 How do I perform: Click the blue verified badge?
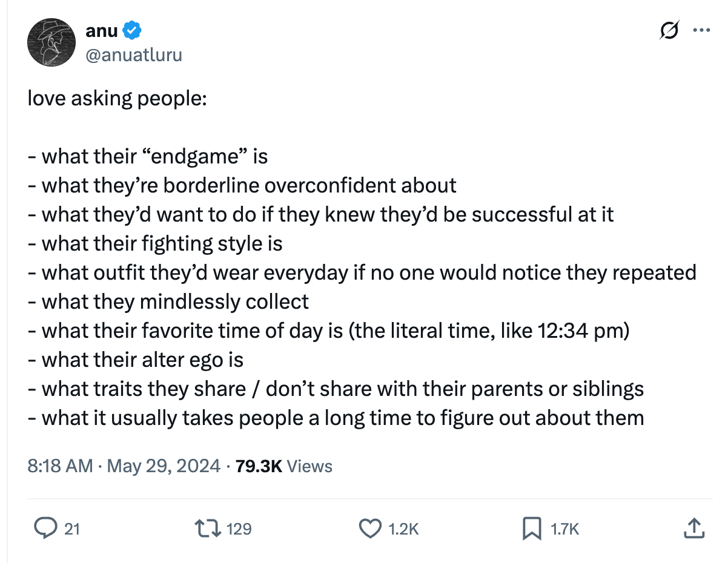pos(133,30)
